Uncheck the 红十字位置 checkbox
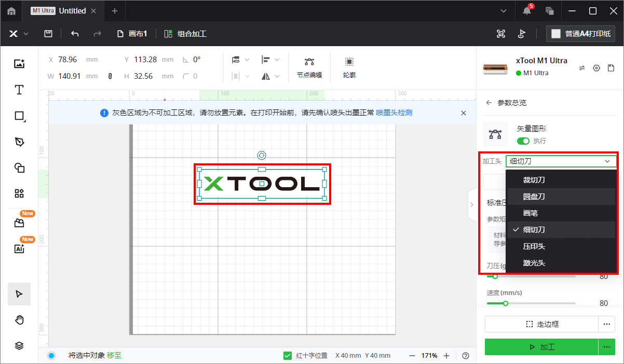The image size is (624, 364). [288, 356]
